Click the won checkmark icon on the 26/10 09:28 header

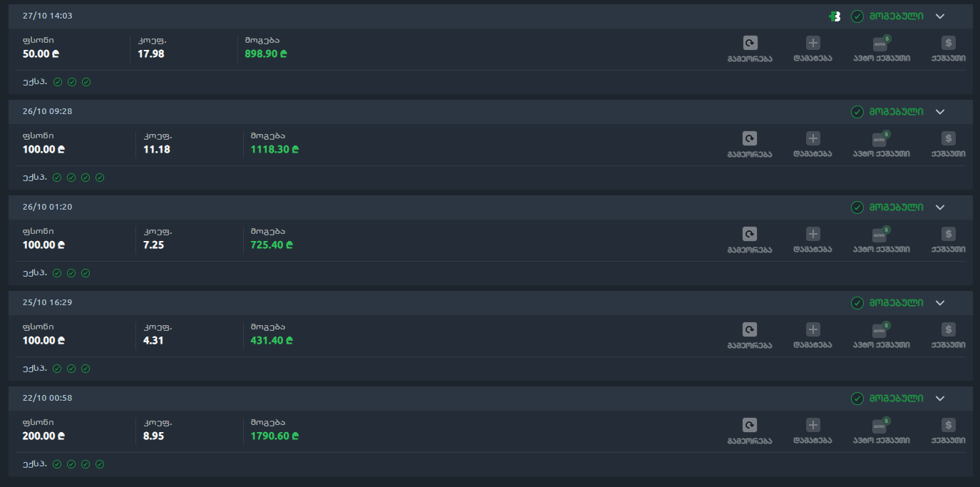click(857, 112)
